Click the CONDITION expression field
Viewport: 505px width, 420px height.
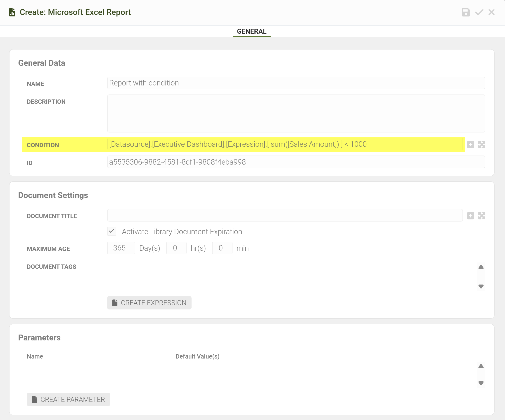[x=285, y=144]
